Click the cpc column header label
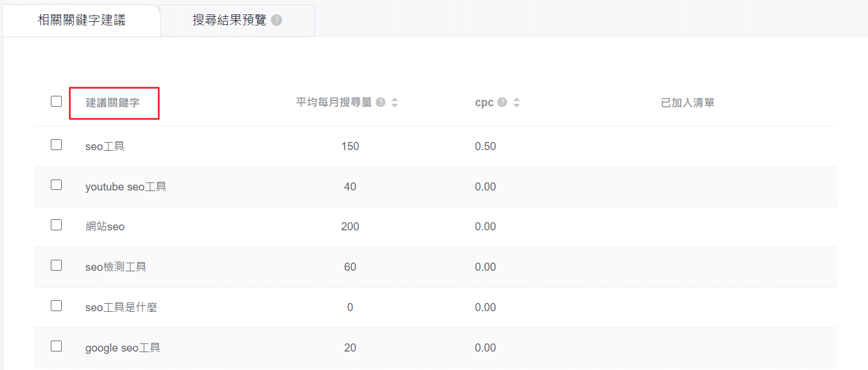This screenshot has height=370, width=868. pyautogui.click(x=484, y=103)
